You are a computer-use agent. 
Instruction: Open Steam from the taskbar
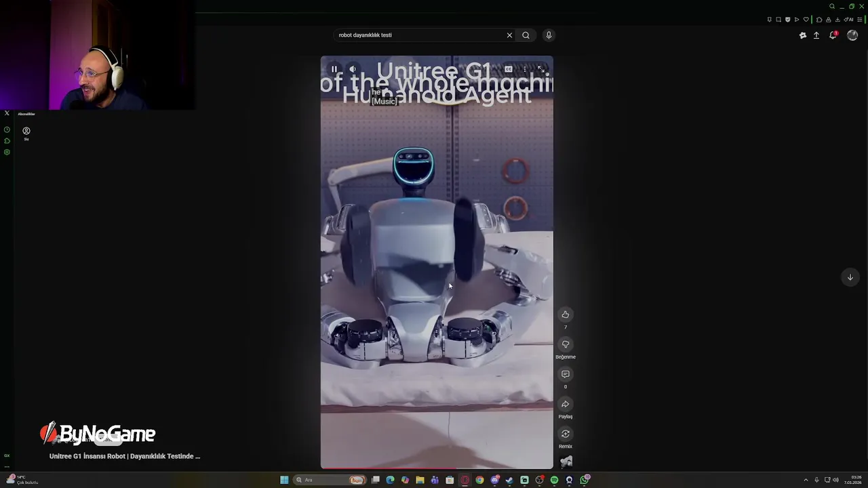pos(509,480)
